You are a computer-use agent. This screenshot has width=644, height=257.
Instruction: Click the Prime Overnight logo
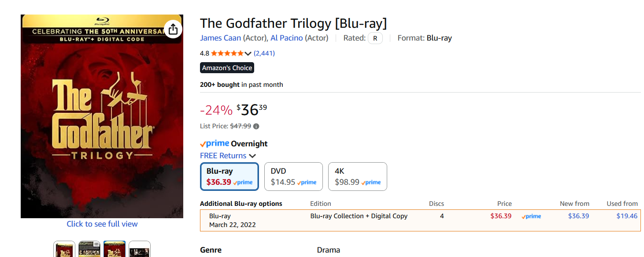[x=215, y=144]
